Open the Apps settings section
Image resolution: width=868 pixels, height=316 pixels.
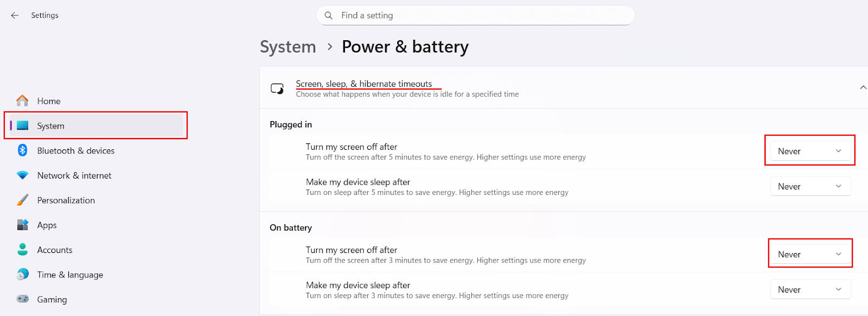point(47,225)
